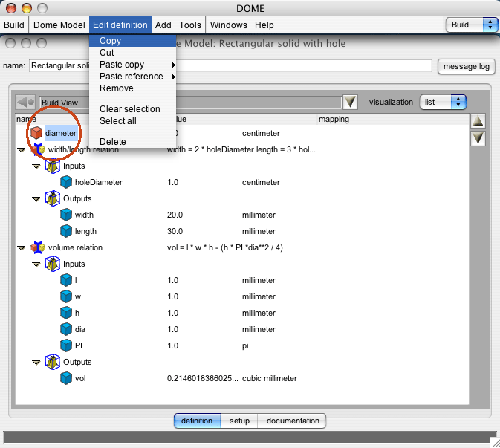Click the back arrow next to Build View

point(25,103)
